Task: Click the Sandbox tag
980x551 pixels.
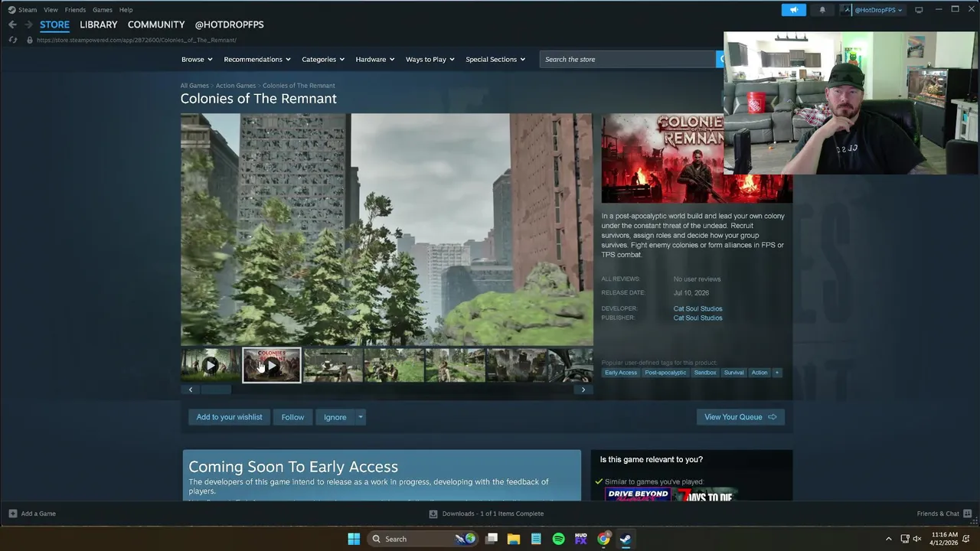Action: click(x=705, y=373)
